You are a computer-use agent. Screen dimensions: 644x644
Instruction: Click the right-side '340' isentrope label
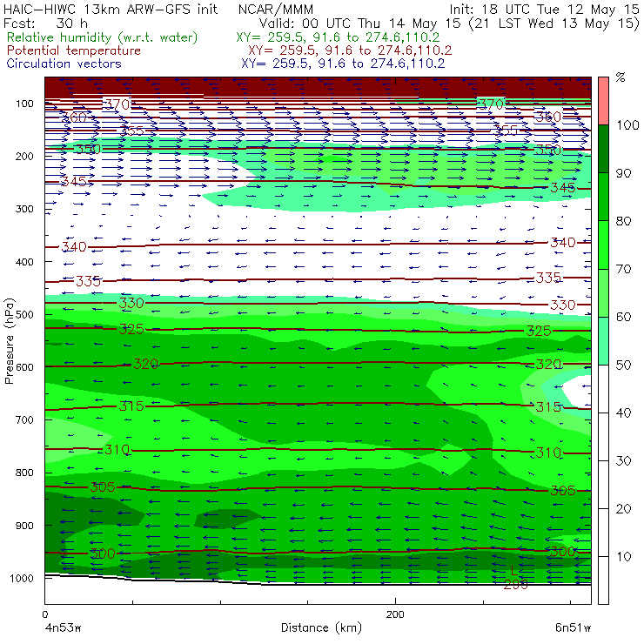pos(563,243)
